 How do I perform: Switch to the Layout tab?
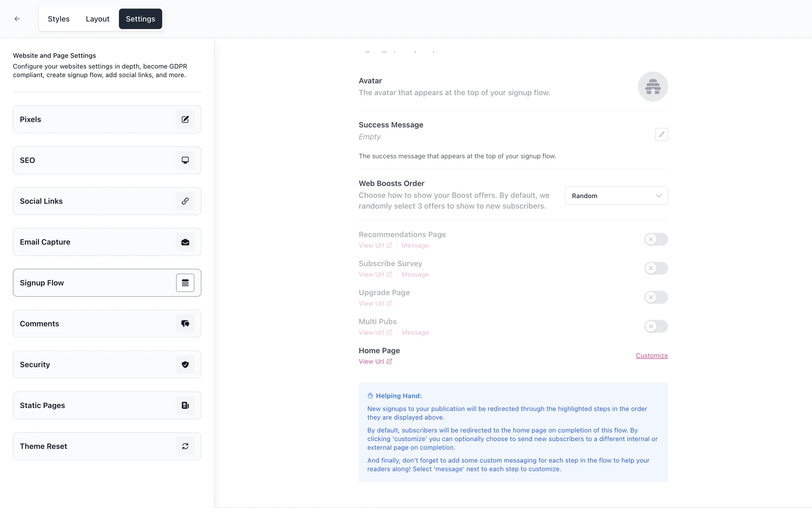[97, 19]
